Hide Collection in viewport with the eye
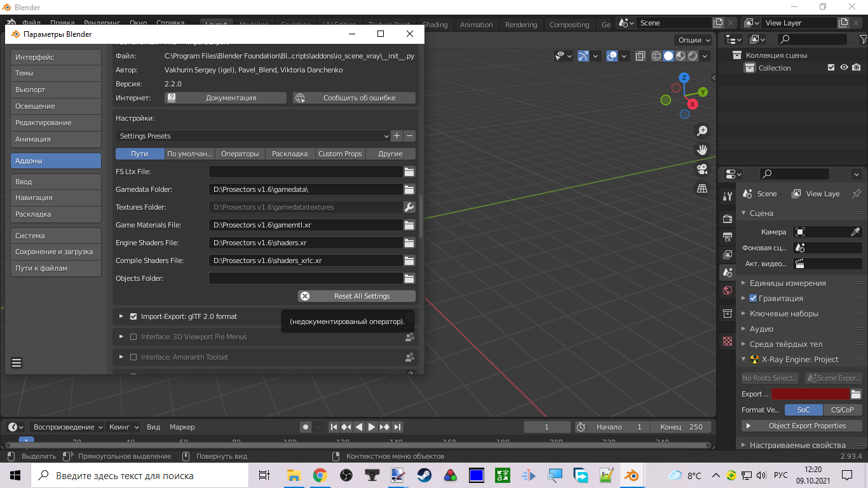868x488 pixels. click(x=844, y=68)
